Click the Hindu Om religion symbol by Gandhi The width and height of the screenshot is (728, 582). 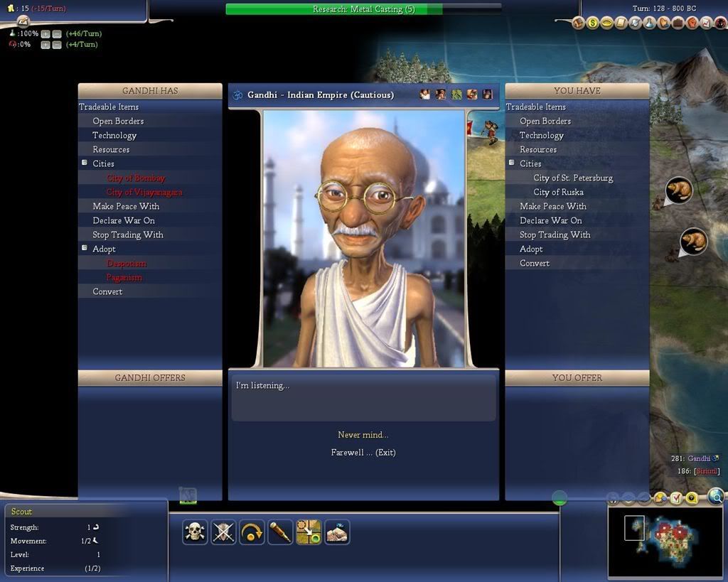[237, 95]
